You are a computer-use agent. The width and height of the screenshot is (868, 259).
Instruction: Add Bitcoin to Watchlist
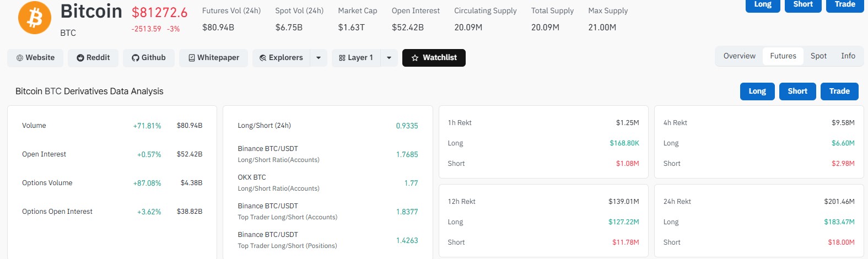tap(434, 58)
